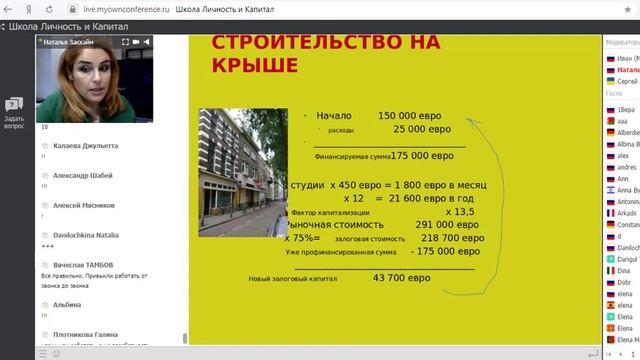Click the chat message icon next to Александр Шабей
The width and height of the screenshot is (640, 360).
coord(45,176)
